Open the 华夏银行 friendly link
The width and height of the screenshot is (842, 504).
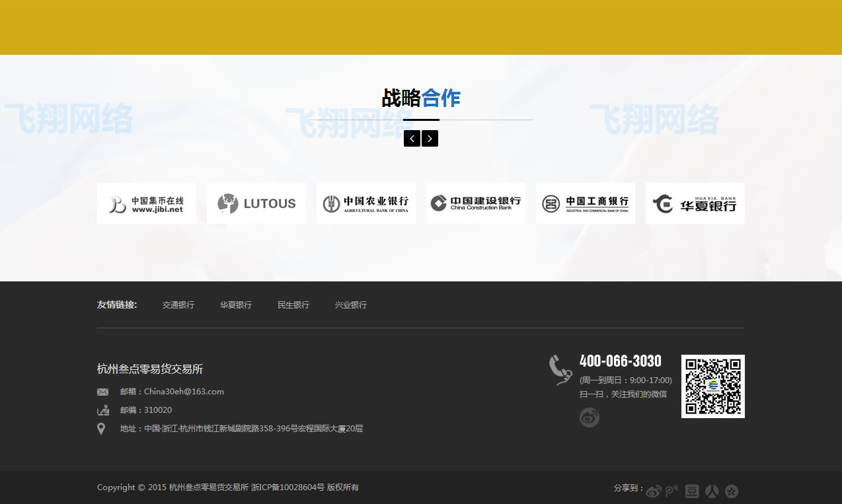(x=236, y=305)
